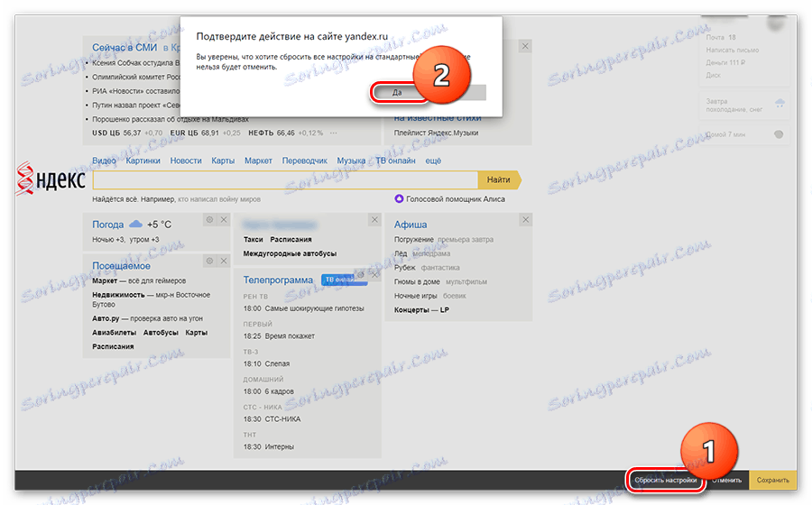Close the Афиша widget
Image resolution: width=812 pixels, height=505 pixels.
(526, 220)
